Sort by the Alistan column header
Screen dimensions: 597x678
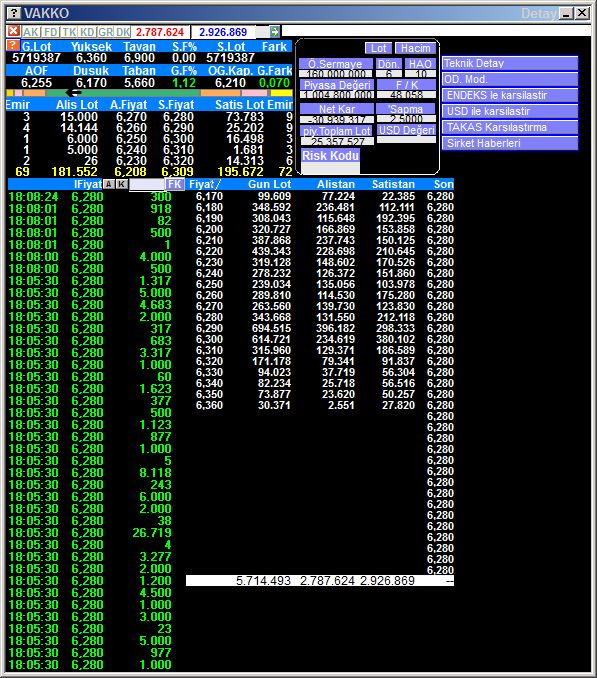click(335, 184)
